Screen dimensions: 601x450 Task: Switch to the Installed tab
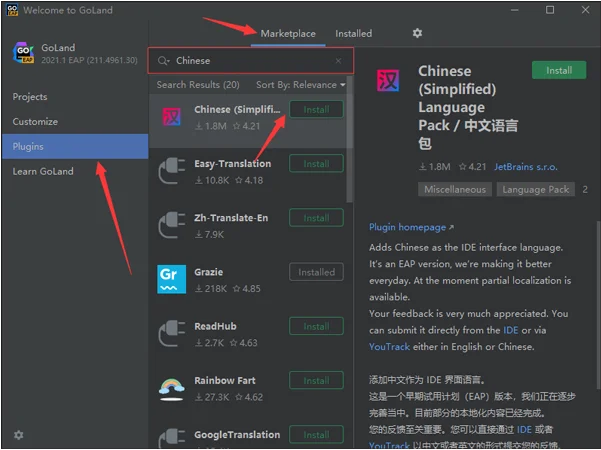[353, 34]
